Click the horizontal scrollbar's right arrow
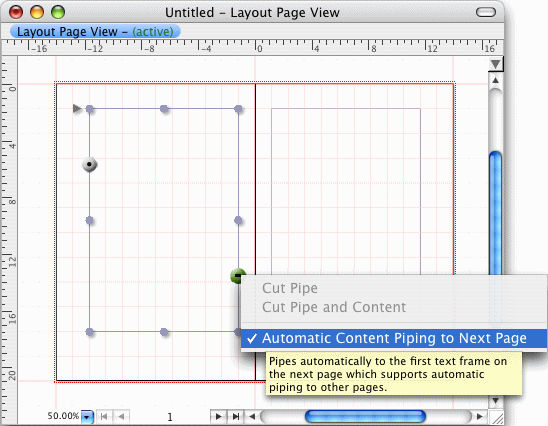This screenshot has height=426, width=548. pyautogui.click(x=480, y=416)
